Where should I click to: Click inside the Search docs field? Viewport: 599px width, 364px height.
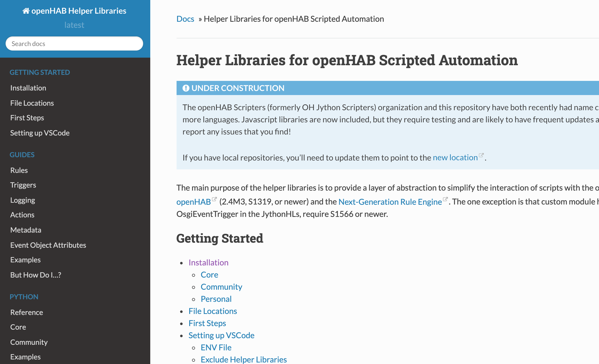[74, 43]
